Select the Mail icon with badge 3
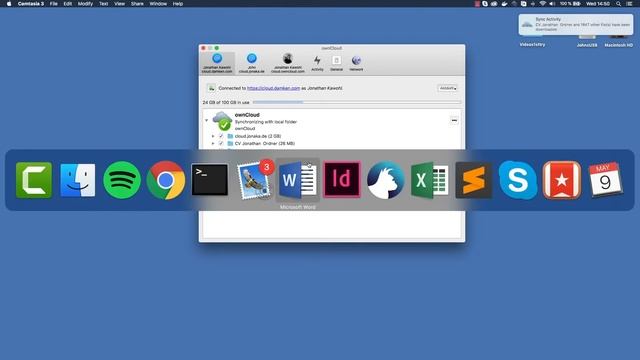Screen dimensions: 640x360 (254, 180)
